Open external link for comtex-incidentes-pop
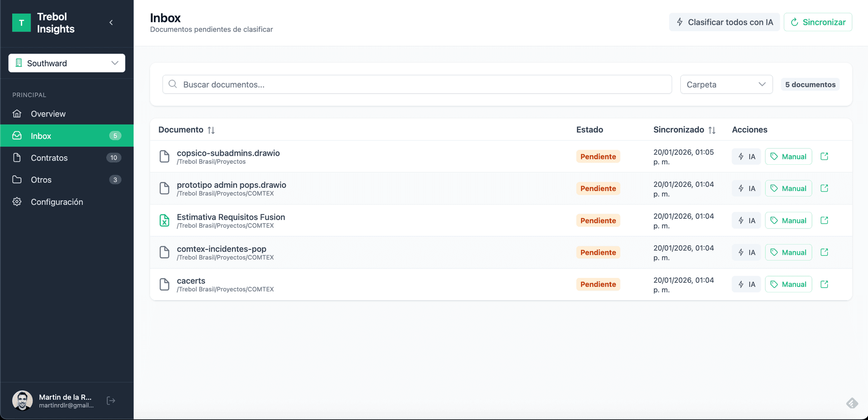 tap(824, 253)
